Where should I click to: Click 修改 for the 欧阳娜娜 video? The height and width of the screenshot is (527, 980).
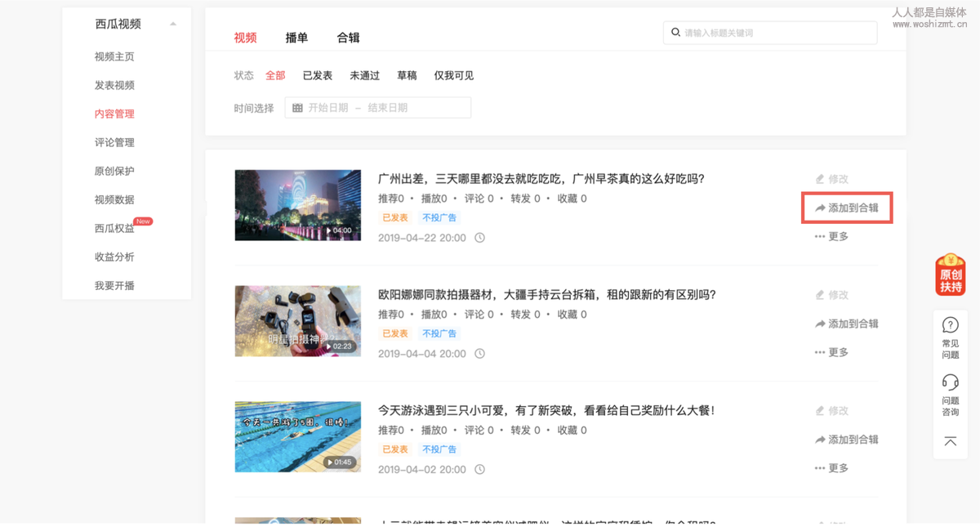832,295
